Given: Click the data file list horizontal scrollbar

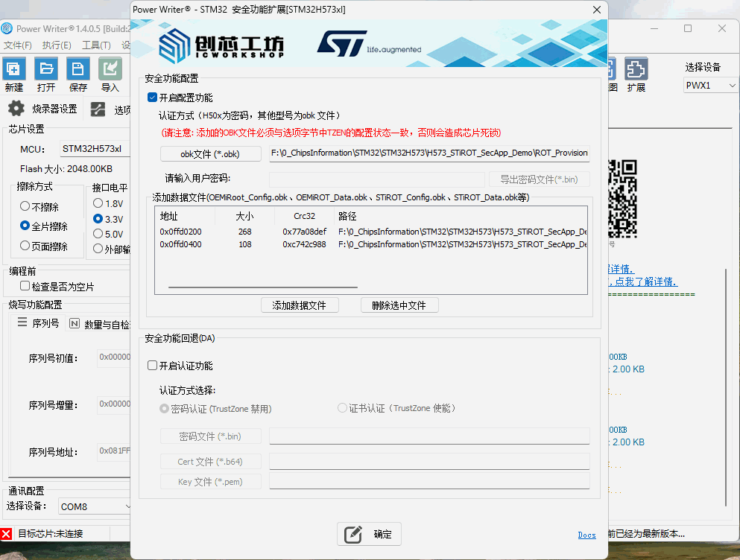Looking at the screenshot, I should [x=262, y=287].
